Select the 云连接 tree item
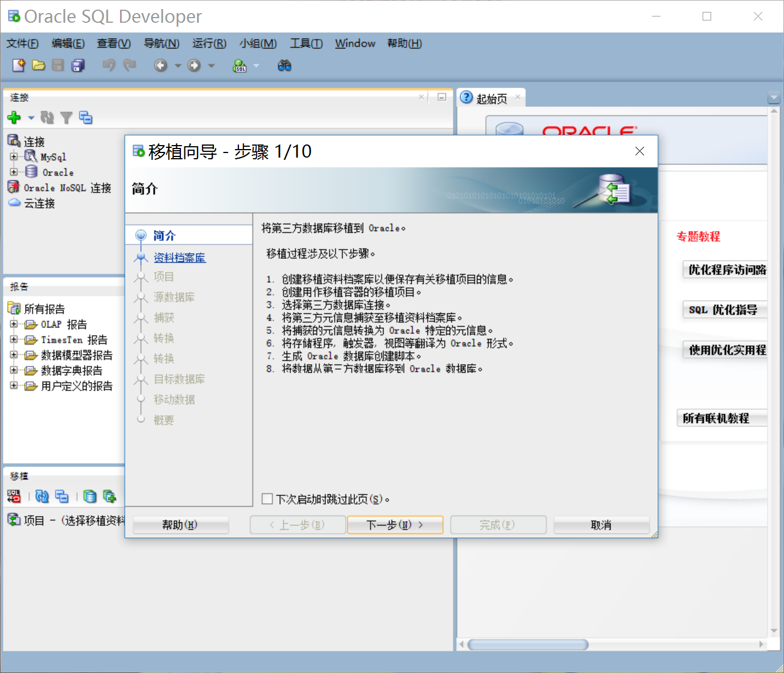 pos(39,203)
